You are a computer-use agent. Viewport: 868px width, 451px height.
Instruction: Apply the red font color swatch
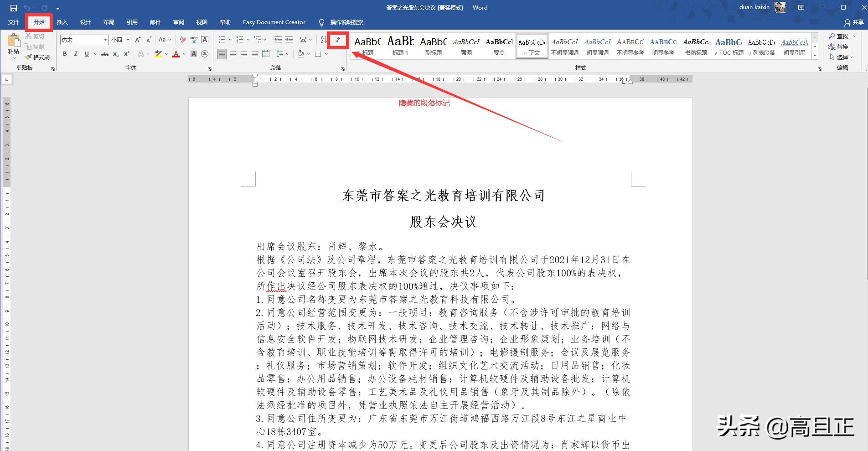[x=176, y=54]
